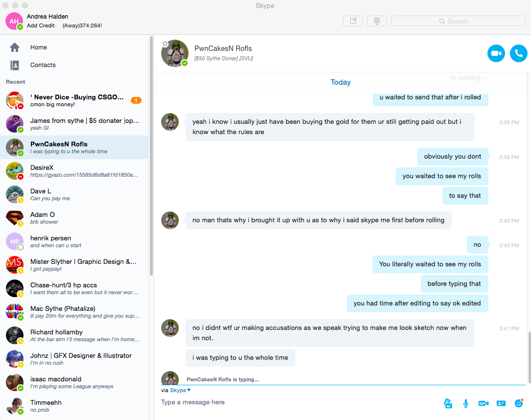Open Mac Sythe (Phatalize) conversation

(x=74, y=312)
